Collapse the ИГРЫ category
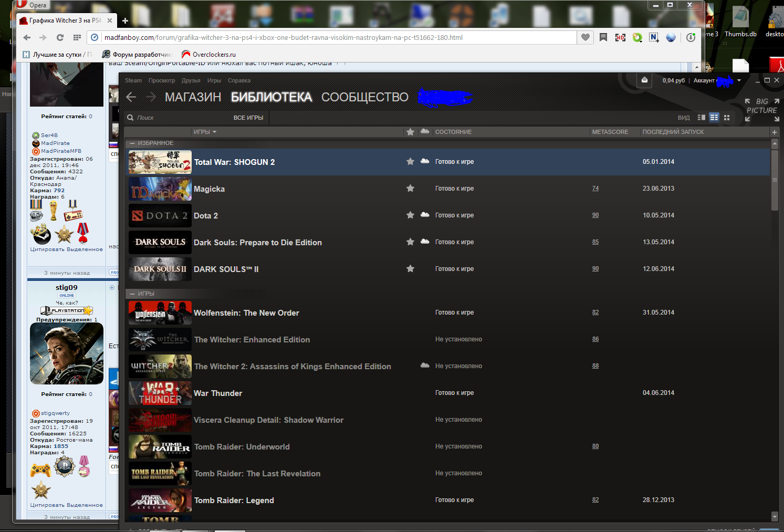 point(133,294)
